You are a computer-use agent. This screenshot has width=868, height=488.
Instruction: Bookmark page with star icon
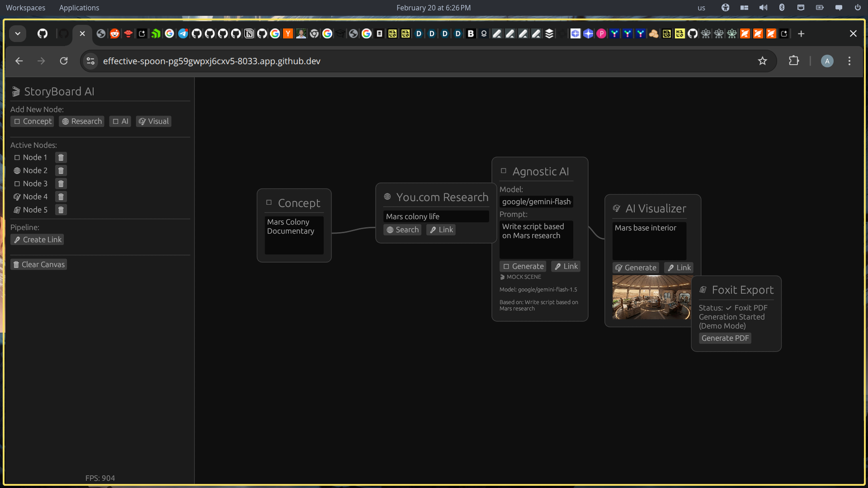point(762,61)
